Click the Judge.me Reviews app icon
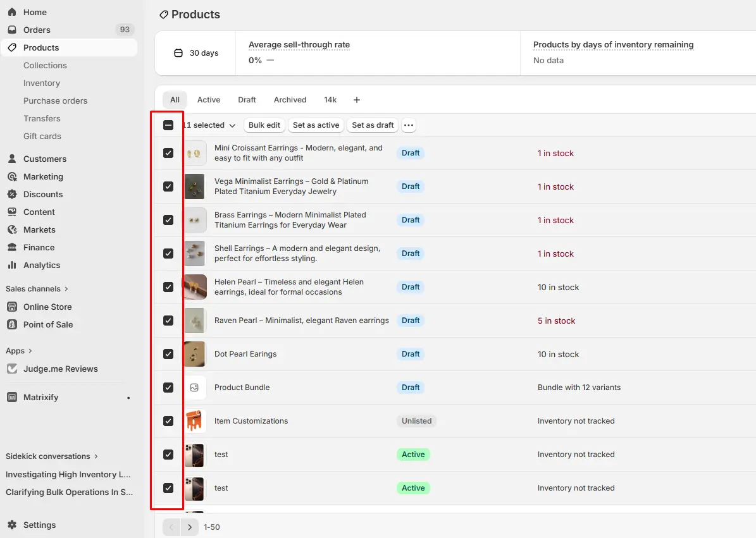The height and width of the screenshot is (538, 756). point(12,369)
